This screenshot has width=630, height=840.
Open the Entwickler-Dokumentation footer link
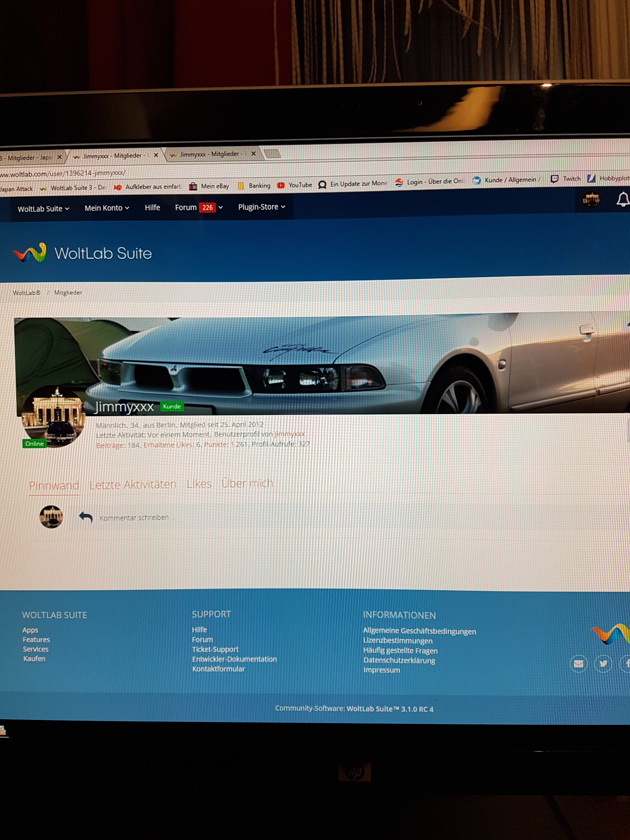tap(234, 659)
